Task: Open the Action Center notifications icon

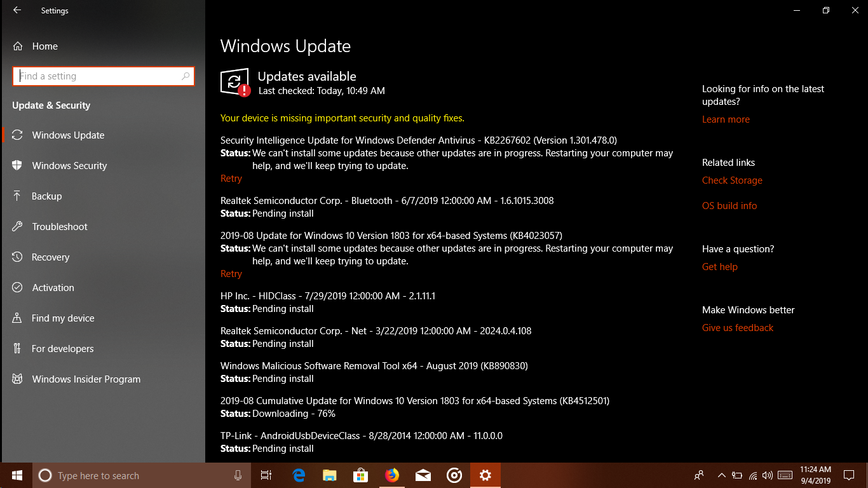Action: [x=848, y=475]
